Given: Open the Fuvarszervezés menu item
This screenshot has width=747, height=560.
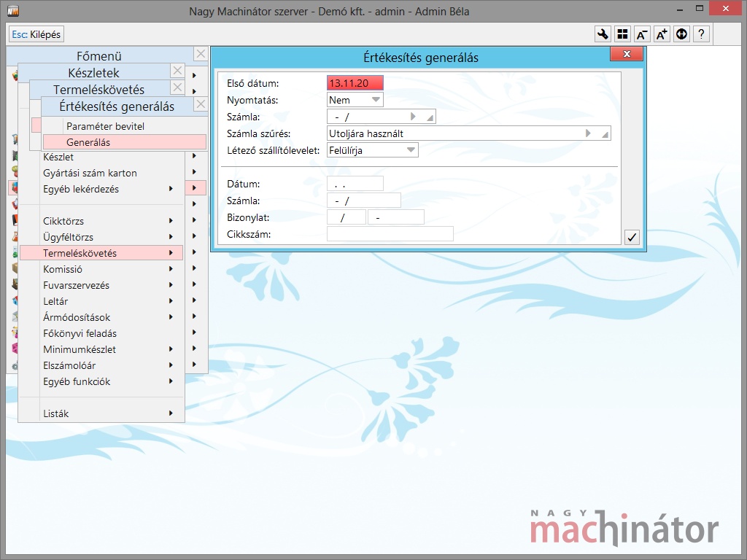Looking at the screenshot, I should (101, 285).
